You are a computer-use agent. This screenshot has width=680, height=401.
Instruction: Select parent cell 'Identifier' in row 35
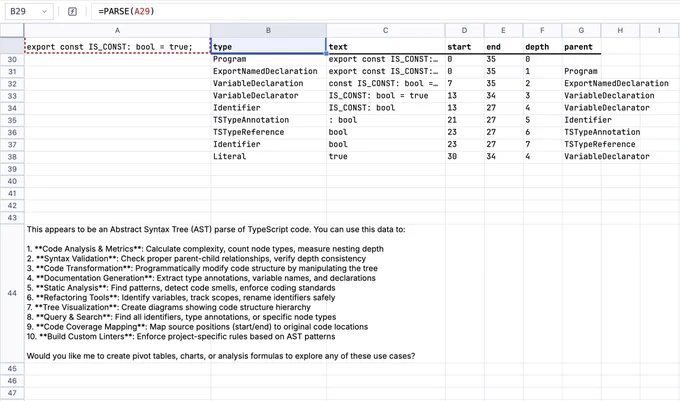pyautogui.click(x=582, y=120)
